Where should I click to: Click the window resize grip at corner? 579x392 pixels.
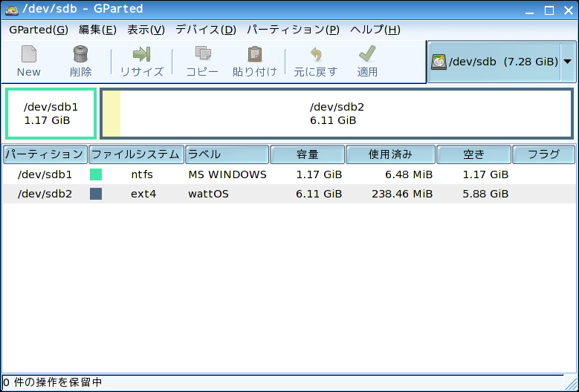[x=570, y=383]
